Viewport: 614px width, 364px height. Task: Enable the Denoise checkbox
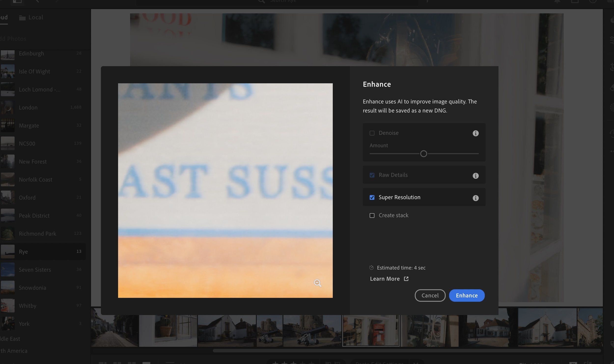click(372, 133)
